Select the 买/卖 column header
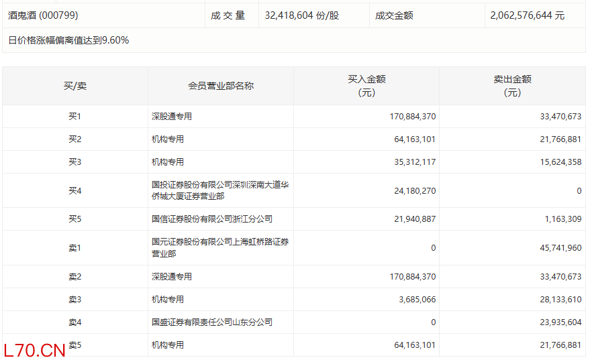Viewport: 590px width, 364px height. (75, 86)
